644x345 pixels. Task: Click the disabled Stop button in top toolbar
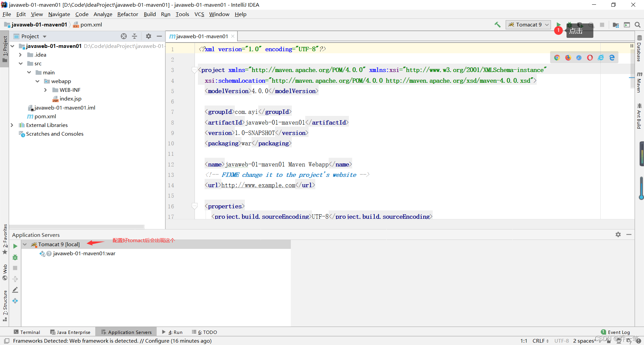pyautogui.click(x=602, y=25)
